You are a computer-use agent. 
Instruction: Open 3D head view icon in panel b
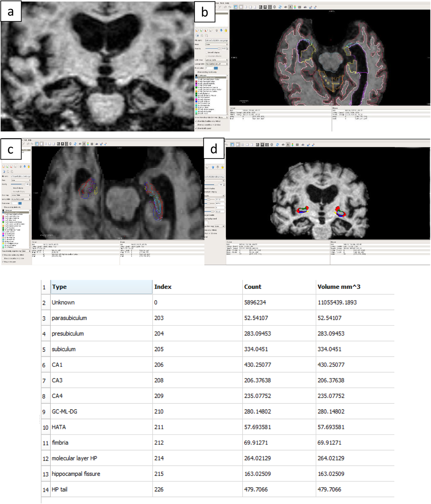click(274, 7)
